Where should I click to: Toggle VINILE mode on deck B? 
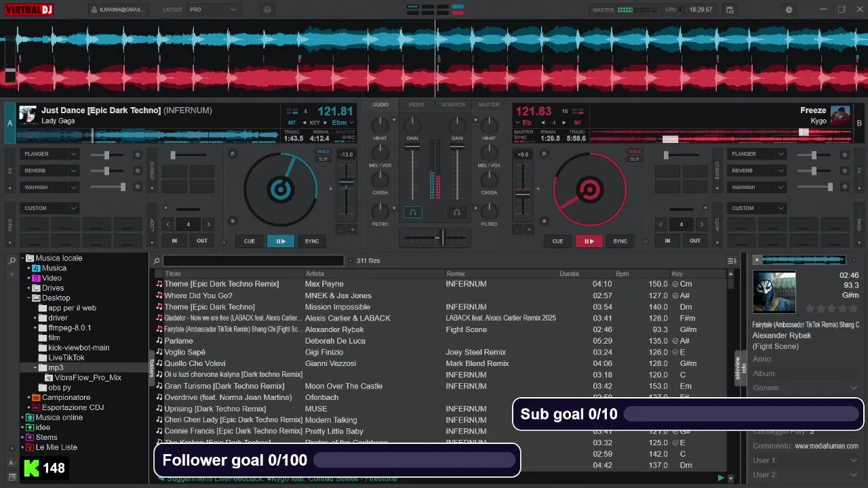pyautogui.click(x=635, y=152)
